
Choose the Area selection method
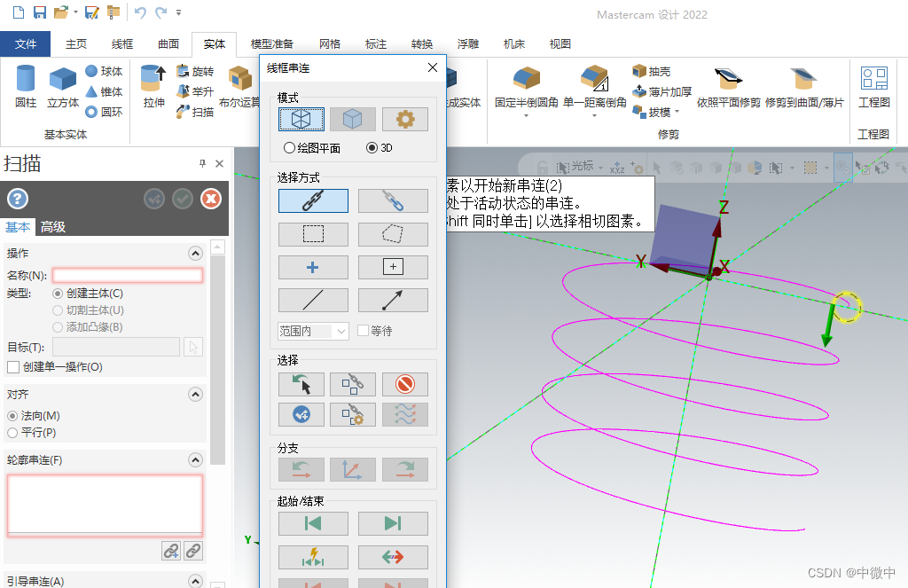(393, 267)
